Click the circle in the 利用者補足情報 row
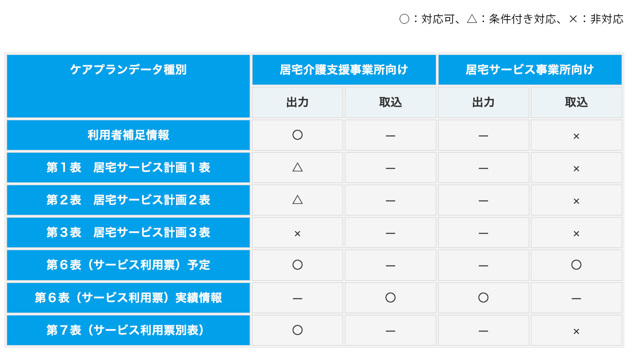The width and height of the screenshot is (633, 364). [x=297, y=135]
